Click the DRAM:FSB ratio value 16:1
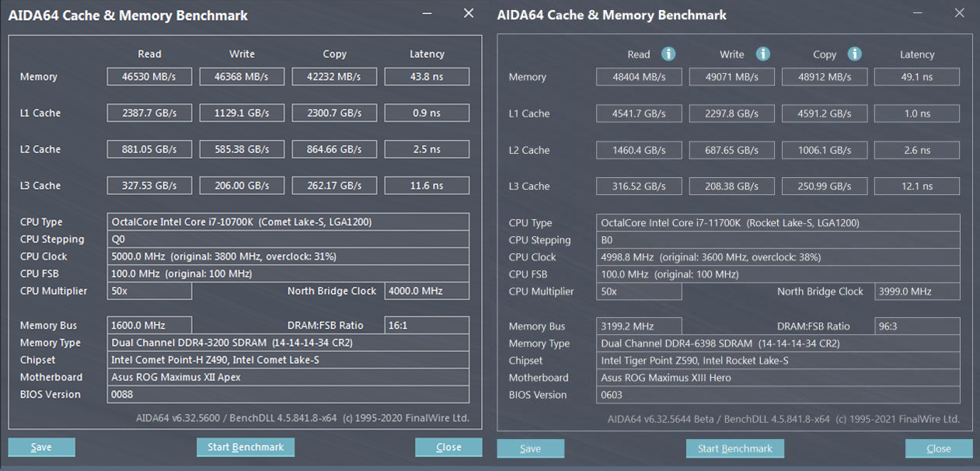Image resolution: width=980 pixels, height=471 pixels. pyautogui.click(x=427, y=326)
